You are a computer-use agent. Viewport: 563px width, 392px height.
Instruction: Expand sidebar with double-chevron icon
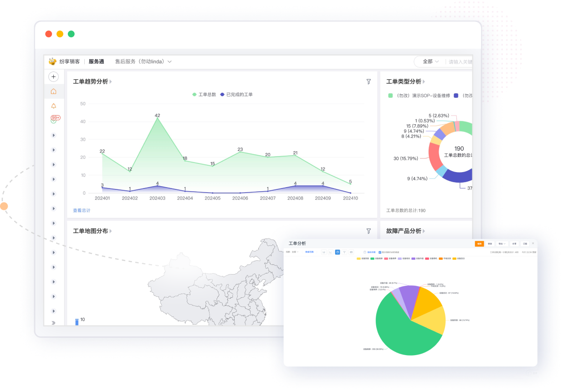pyautogui.click(x=53, y=322)
